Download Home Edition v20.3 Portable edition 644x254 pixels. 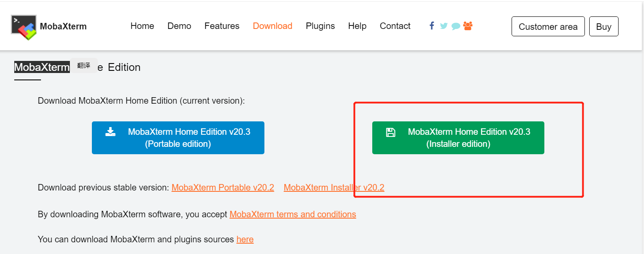pyautogui.click(x=178, y=138)
